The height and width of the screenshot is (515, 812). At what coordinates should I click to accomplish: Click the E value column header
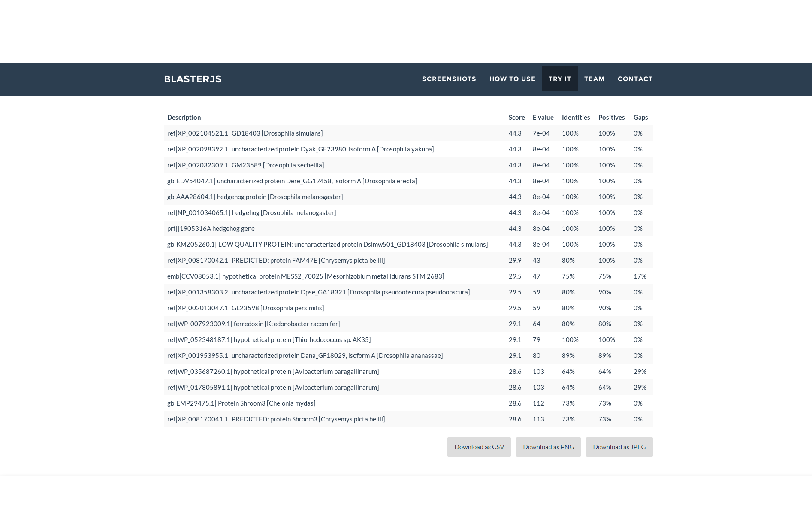[x=543, y=118]
